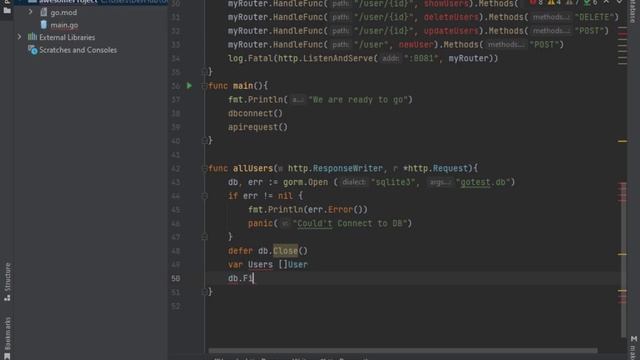Screen dimensions: 640x360
Task: Go to next highlighted error arrow
Action: coord(619,2)
